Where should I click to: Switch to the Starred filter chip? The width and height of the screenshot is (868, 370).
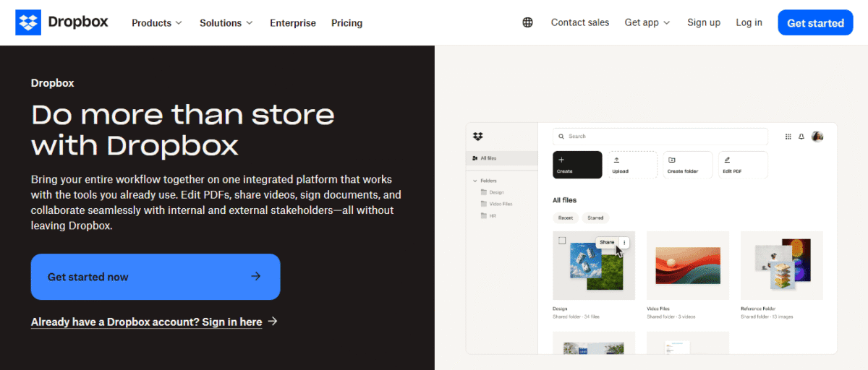(x=596, y=218)
